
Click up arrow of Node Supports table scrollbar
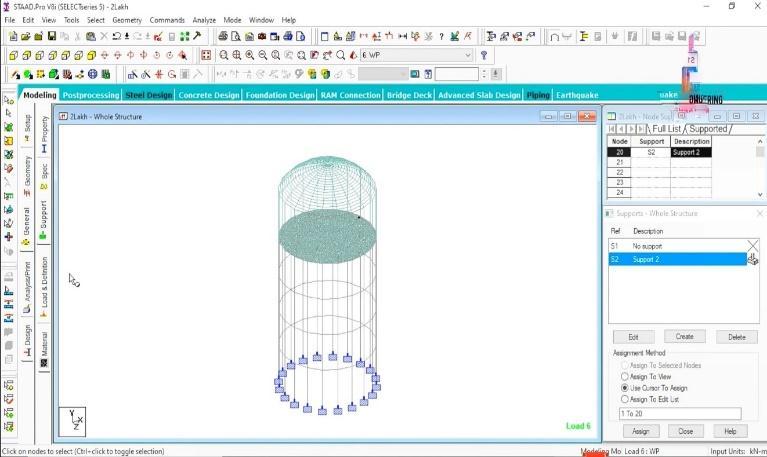coord(760,141)
